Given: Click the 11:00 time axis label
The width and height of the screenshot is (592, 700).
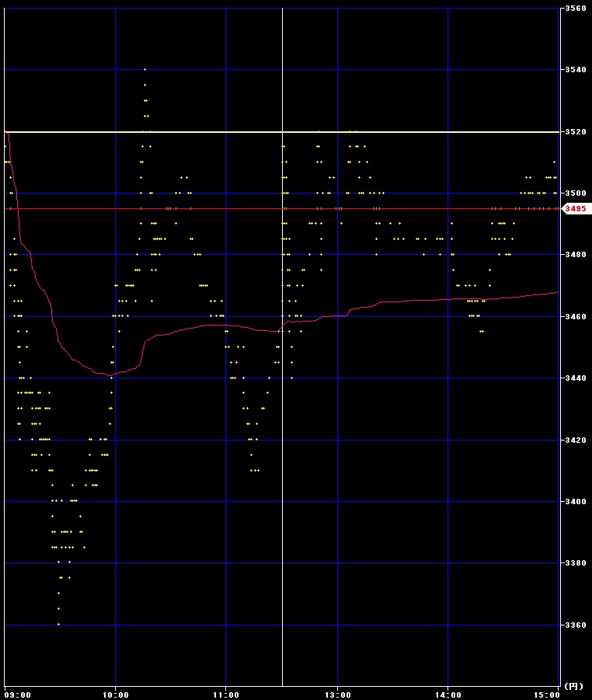Looking at the screenshot, I should 226,695.
